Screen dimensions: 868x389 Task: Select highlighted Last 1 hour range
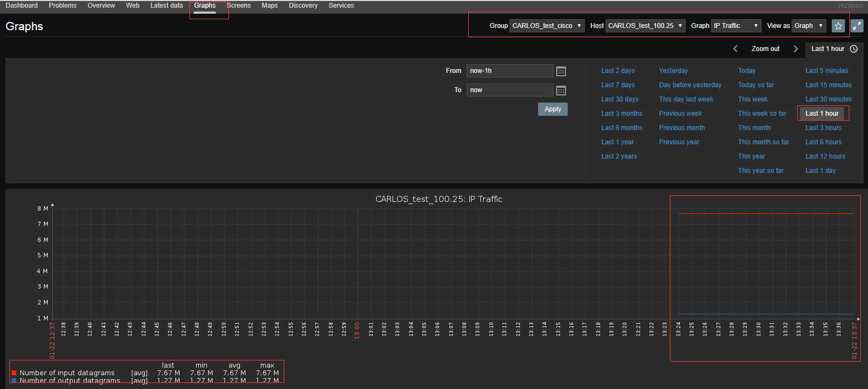point(822,114)
